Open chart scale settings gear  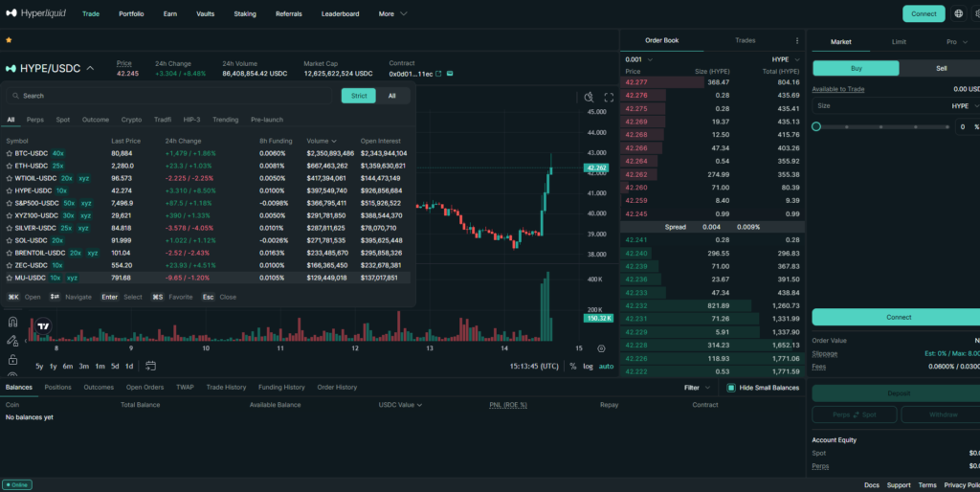(x=601, y=348)
